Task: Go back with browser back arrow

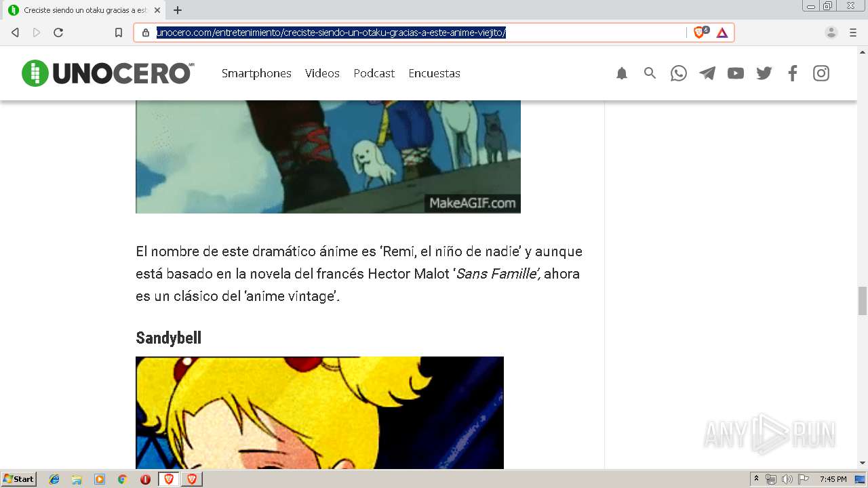Action: [15, 33]
